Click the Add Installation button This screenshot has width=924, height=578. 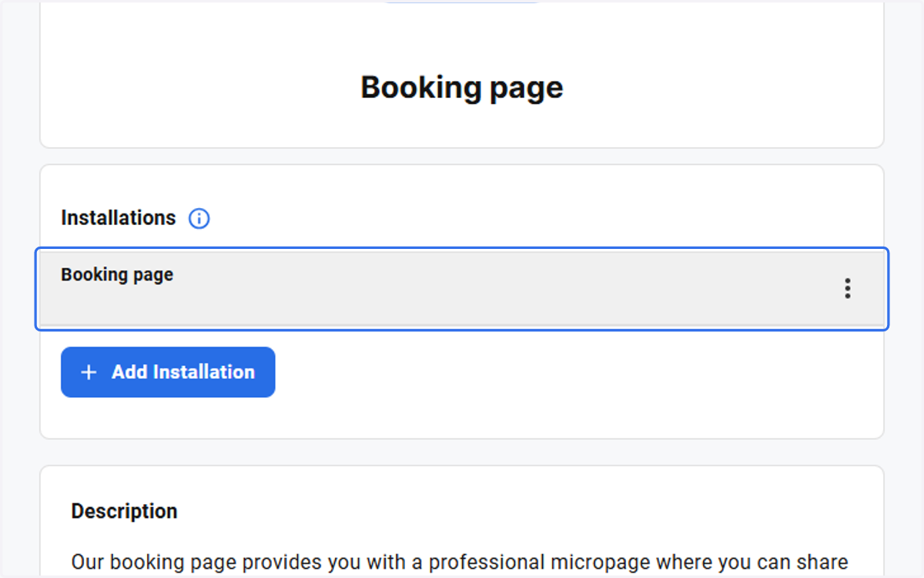(x=168, y=372)
